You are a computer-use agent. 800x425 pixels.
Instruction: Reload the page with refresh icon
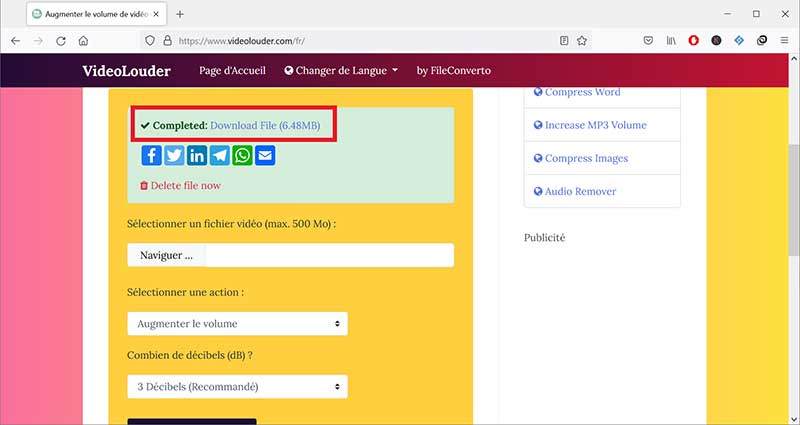coord(61,41)
